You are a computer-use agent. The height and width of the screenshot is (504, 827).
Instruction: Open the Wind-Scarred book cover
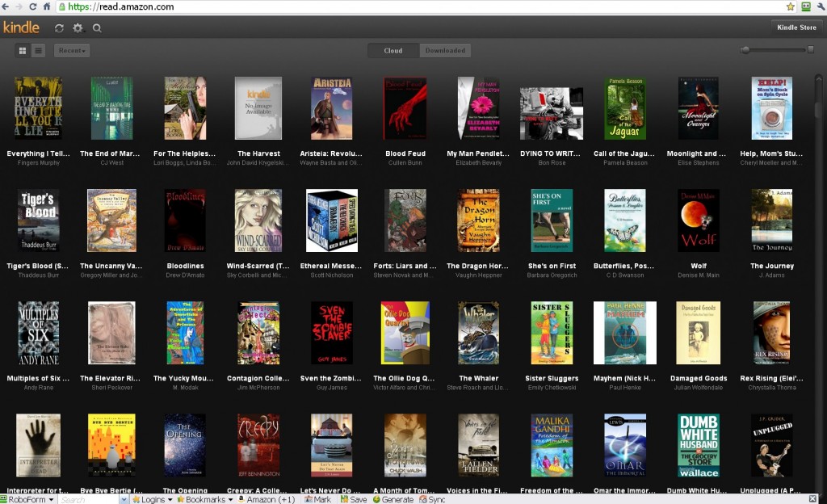point(258,220)
